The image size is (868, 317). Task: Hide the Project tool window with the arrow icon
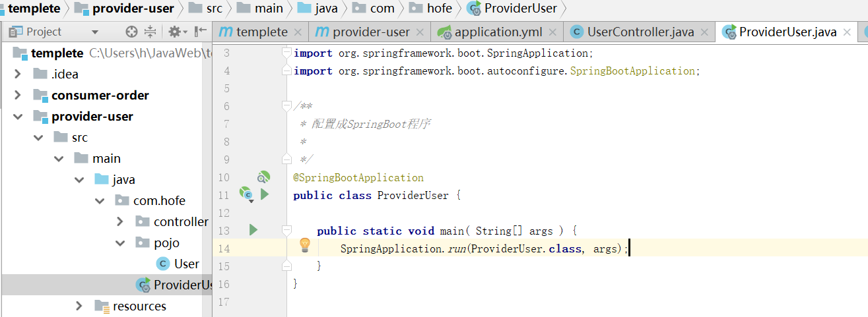tap(201, 32)
